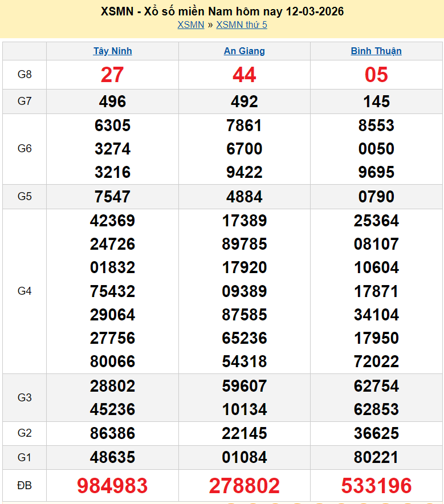The width and height of the screenshot is (444, 504).
Task: Select Tây Ninh G1 number 48635
Action: [x=112, y=457]
